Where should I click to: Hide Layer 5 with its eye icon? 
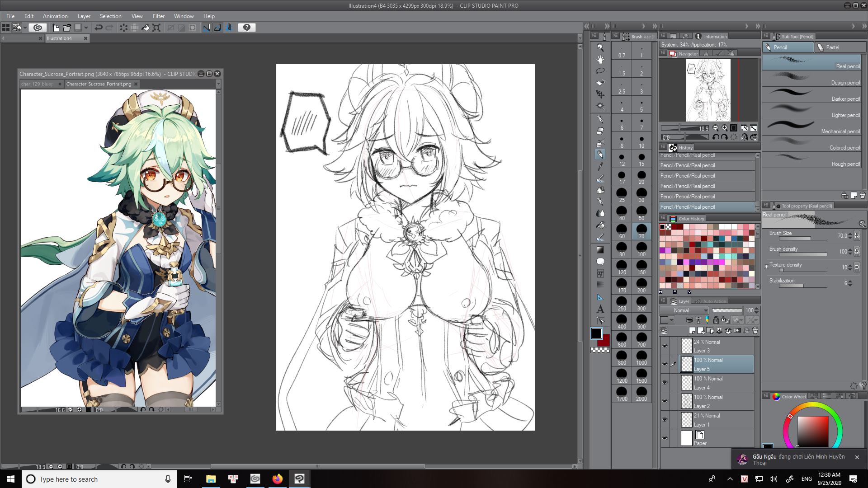665,364
